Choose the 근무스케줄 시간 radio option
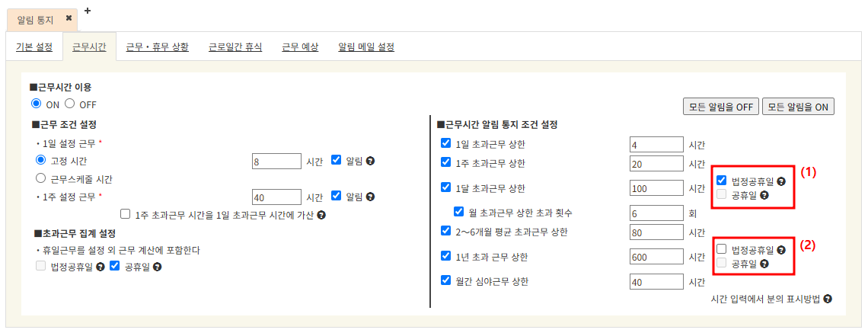Image resolution: width=868 pixels, height=333 pixels. (41, 178)
